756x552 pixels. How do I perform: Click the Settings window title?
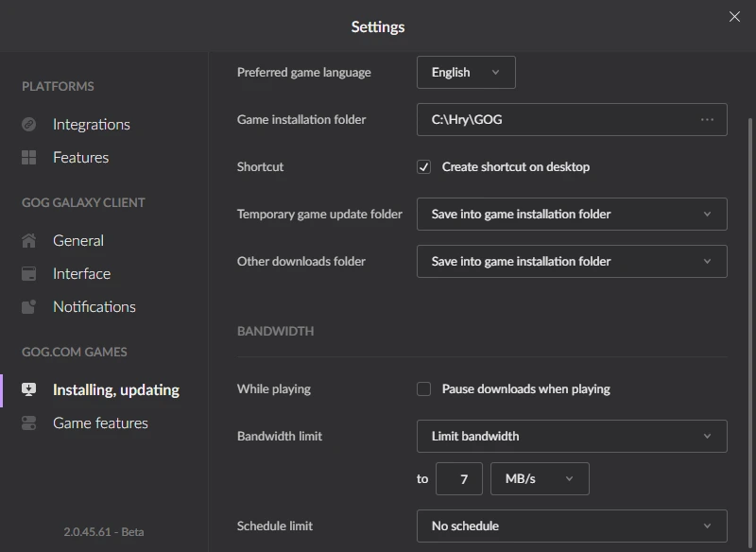click(x=378, y=27)
